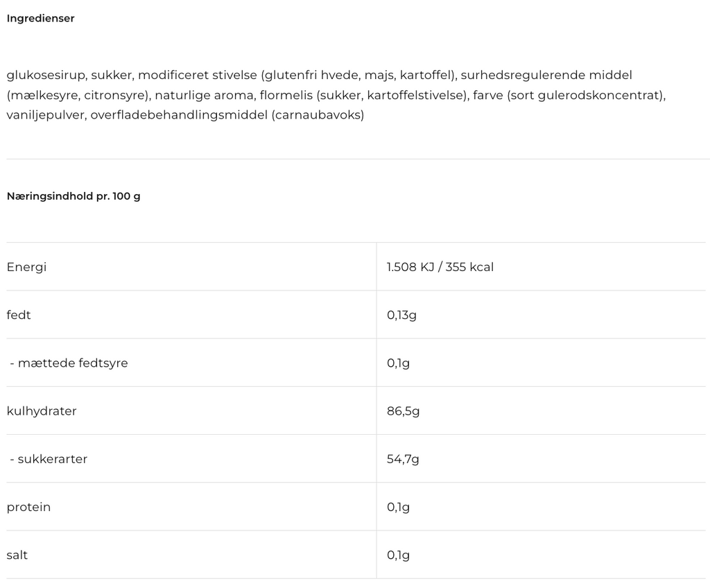Click the 1.508 KJ / 355 kcal value
Screen dimensions: 710x588
(x=440, y=267)
